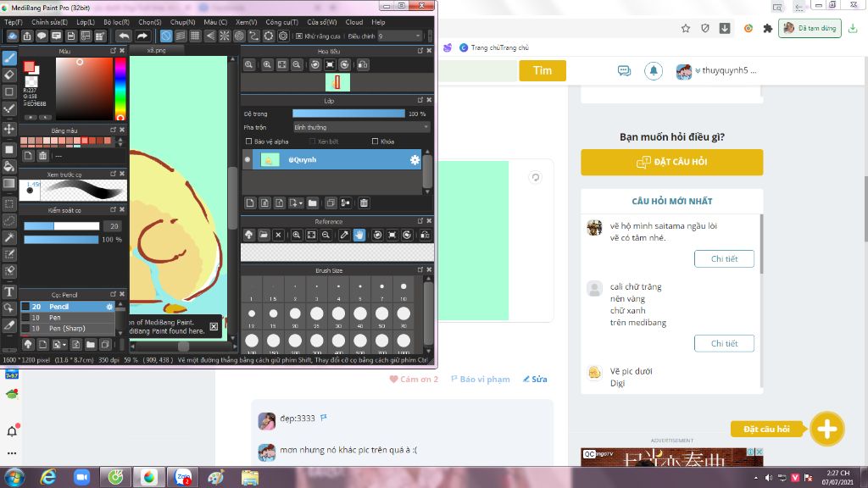Open Điều chỉnh correction dropdown

(x=400, y=36)
